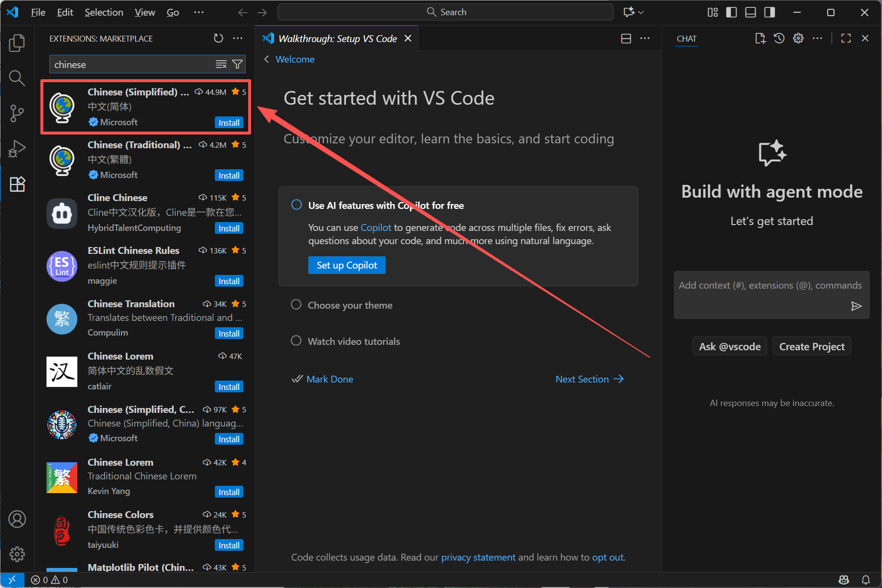Image resolution: width=882 pixels, height=588 pixels.
Task: Install Chinese (Simplified) language pack
Action: pyautogui.click(x=229, y=122)
